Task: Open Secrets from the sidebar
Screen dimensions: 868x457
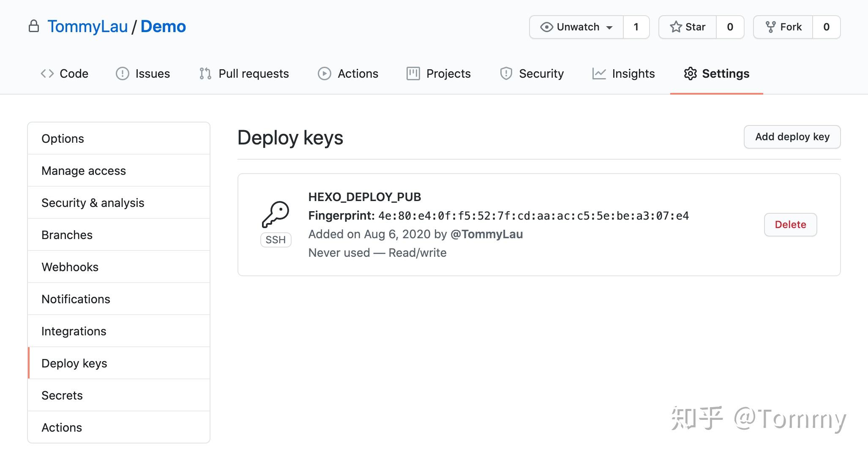Action: [62, 395]
